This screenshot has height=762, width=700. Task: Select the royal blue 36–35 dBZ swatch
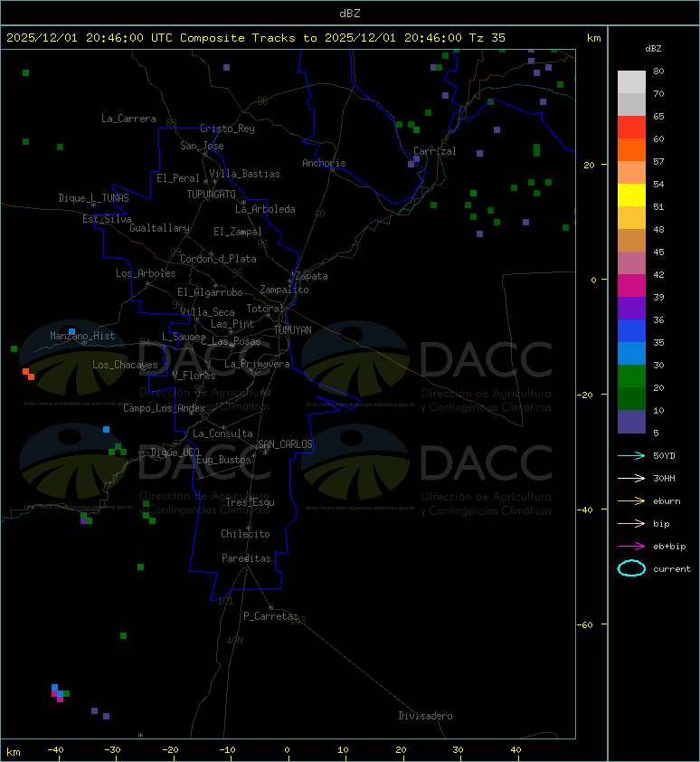[x=631, y=330]
